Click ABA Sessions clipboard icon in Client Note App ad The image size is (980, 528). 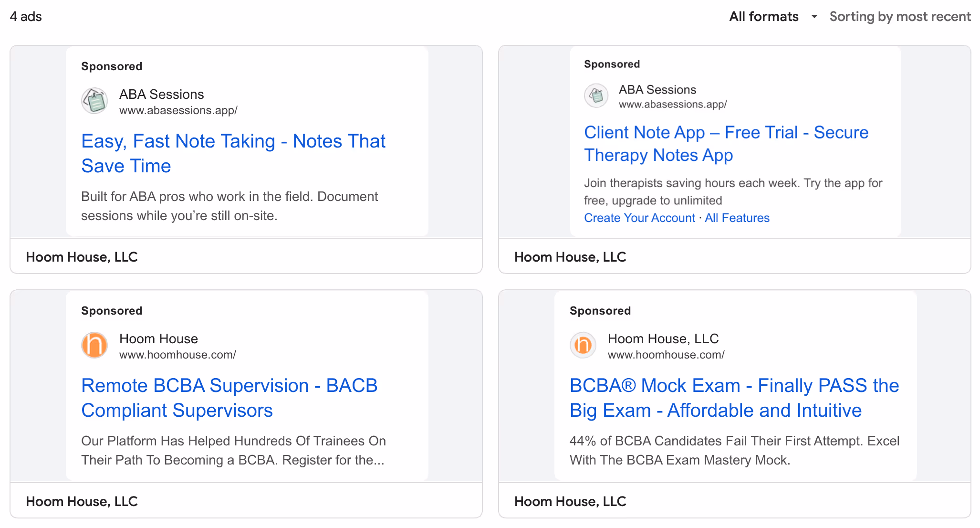[x=596, y=95]
